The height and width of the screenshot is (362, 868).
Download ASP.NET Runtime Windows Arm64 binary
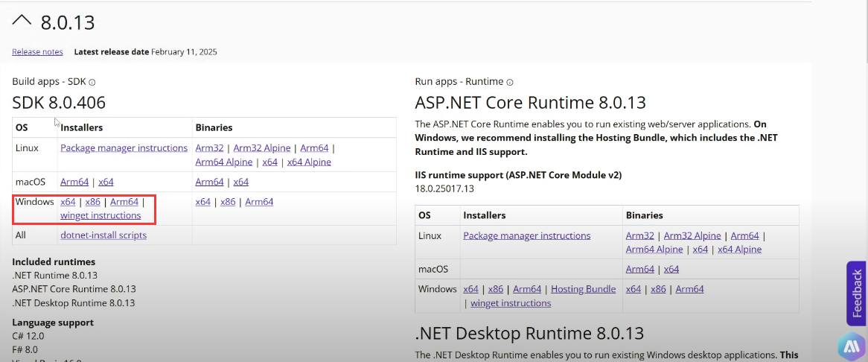(690, 289)
